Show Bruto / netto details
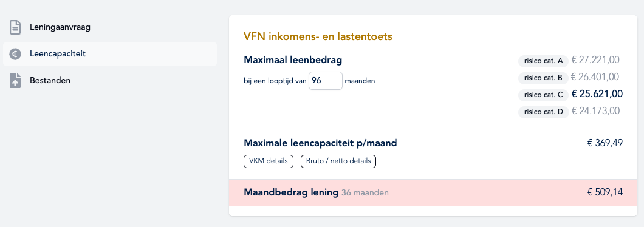 (338, 161)
